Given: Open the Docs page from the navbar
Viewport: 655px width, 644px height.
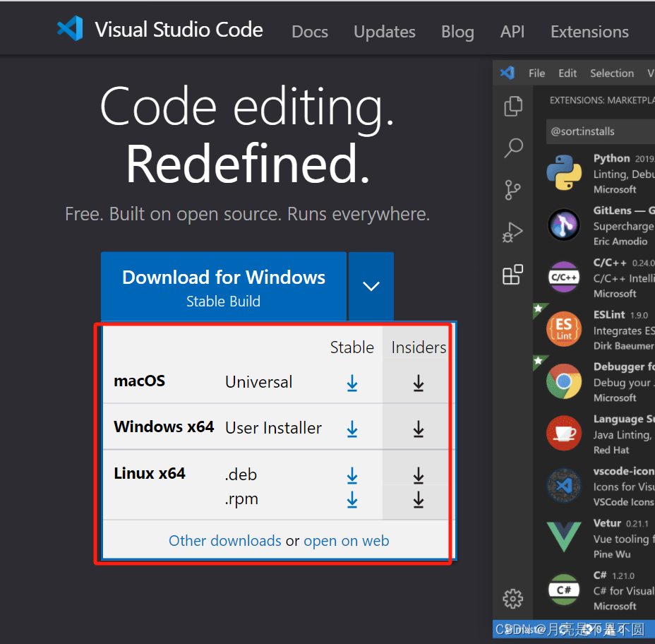Looking at the screenshot, I should [309, 31].
